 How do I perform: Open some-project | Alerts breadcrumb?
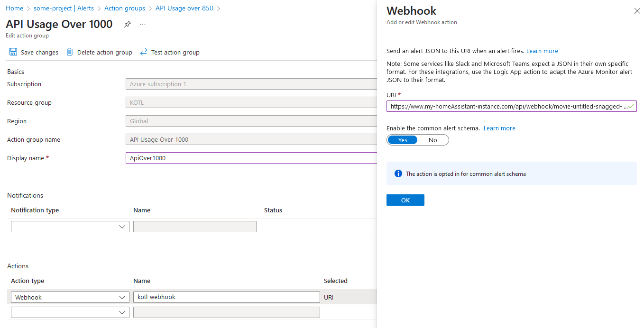[64, 9]
